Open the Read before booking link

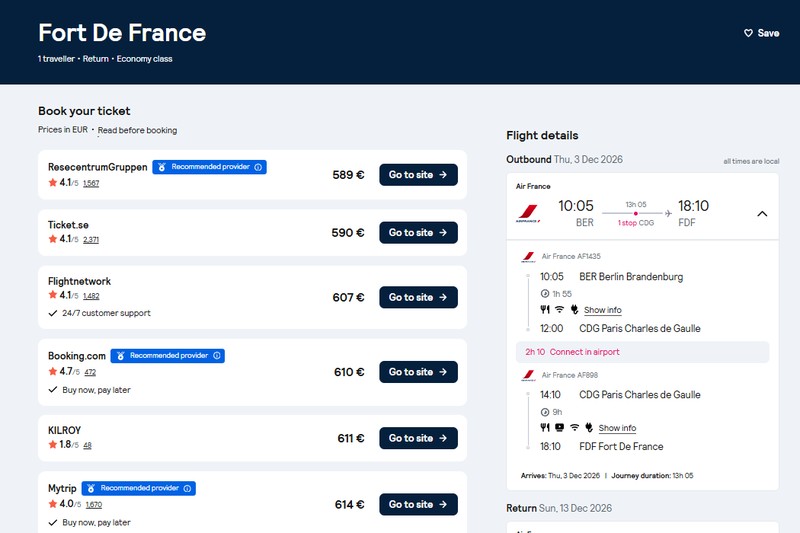(x=137, y=131)
